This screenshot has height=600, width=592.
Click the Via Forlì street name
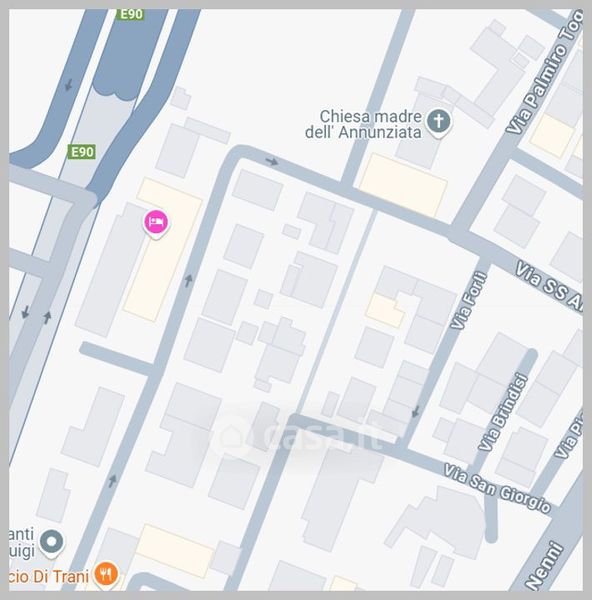click(x=469, y=300)
